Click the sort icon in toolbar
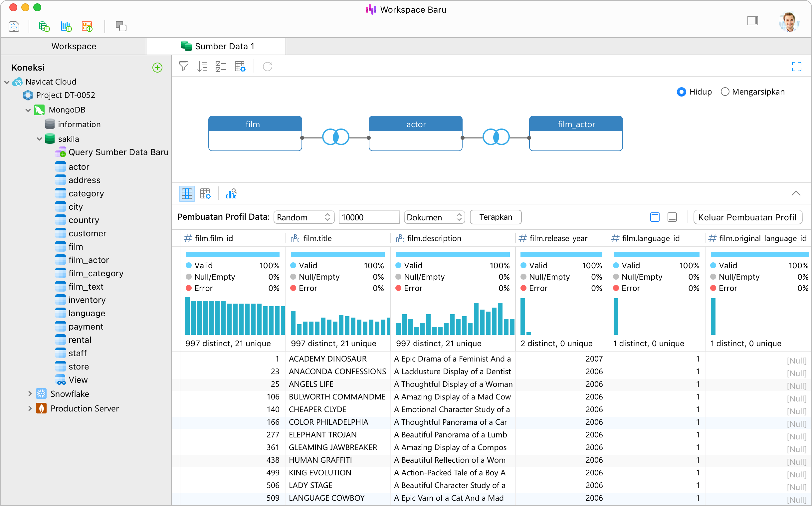 pos(202,66)
